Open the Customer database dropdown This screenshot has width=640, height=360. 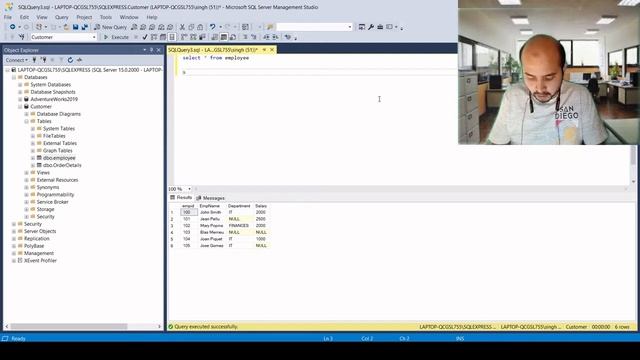[94, 37]
